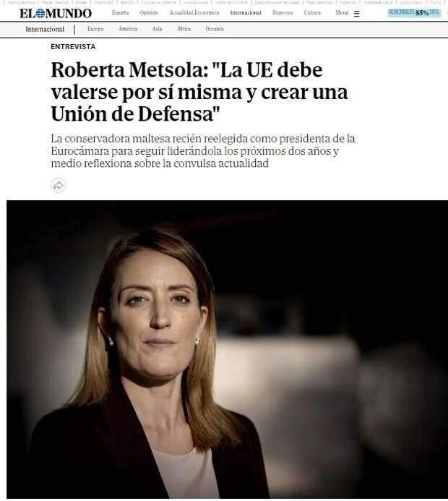This screenshot has width=448, height=501.
Task: Click the article's main portrait photo
Action: coord(227,349)
